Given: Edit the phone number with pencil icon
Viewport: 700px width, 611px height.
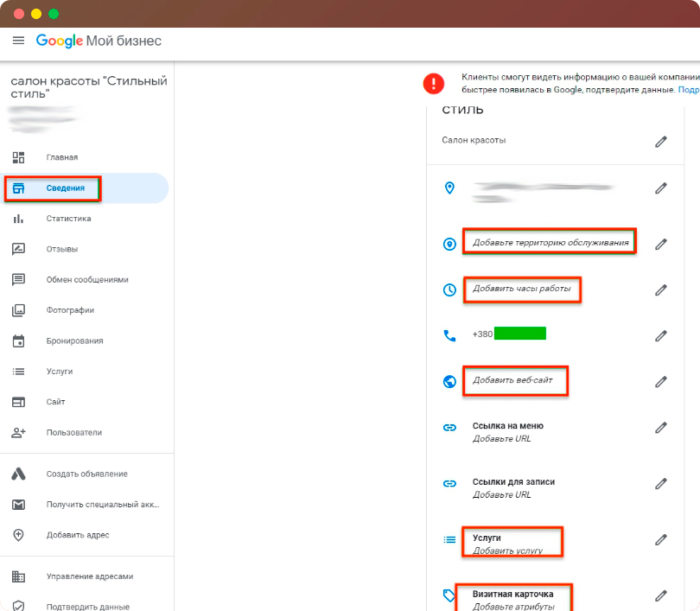Looking at the screenshot, I should pyautogui.click(x=661, y=335).
